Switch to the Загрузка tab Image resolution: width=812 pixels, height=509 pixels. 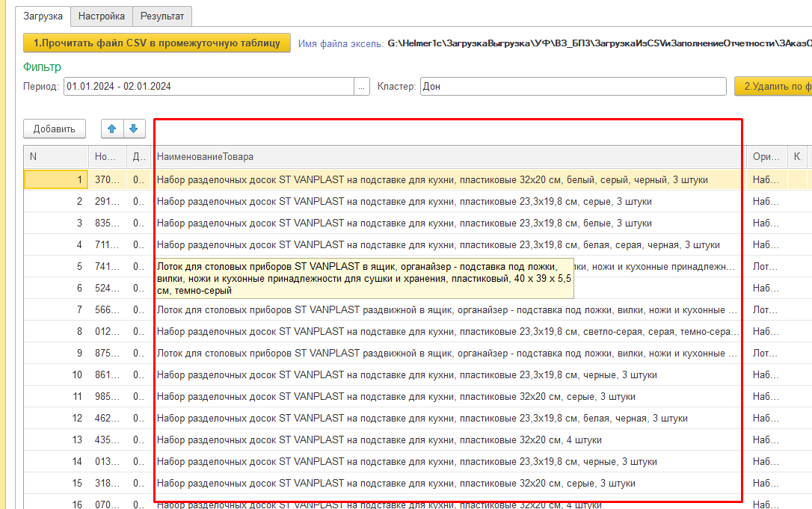[x=43, y=16]
